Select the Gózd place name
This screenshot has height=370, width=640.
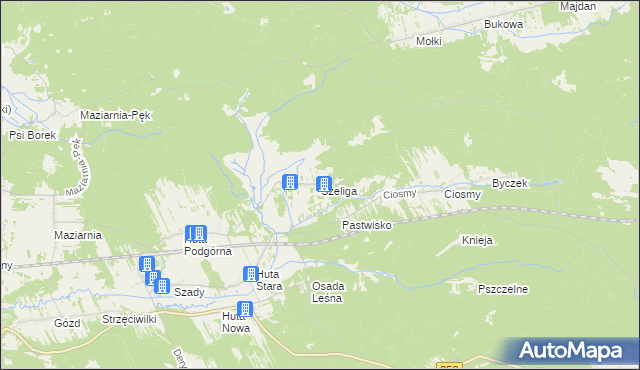pos(67,323)
